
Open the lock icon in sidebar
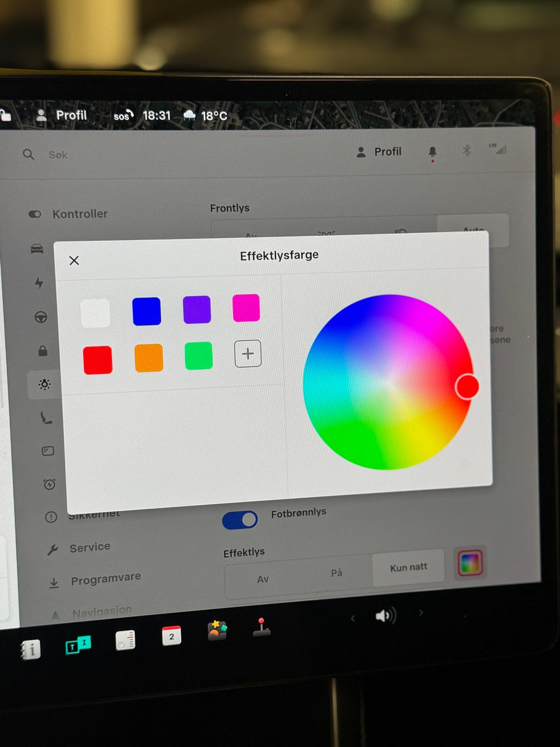click(x=43, y=351)
